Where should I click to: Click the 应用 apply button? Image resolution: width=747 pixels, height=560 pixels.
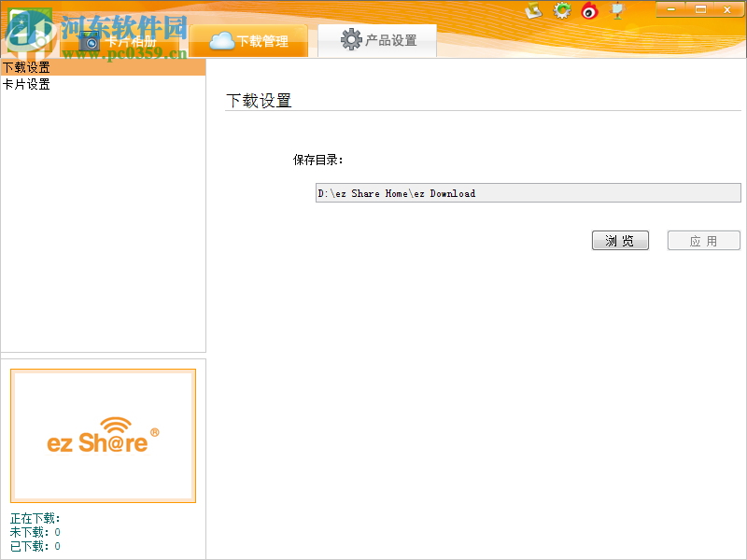pos(703,240)
